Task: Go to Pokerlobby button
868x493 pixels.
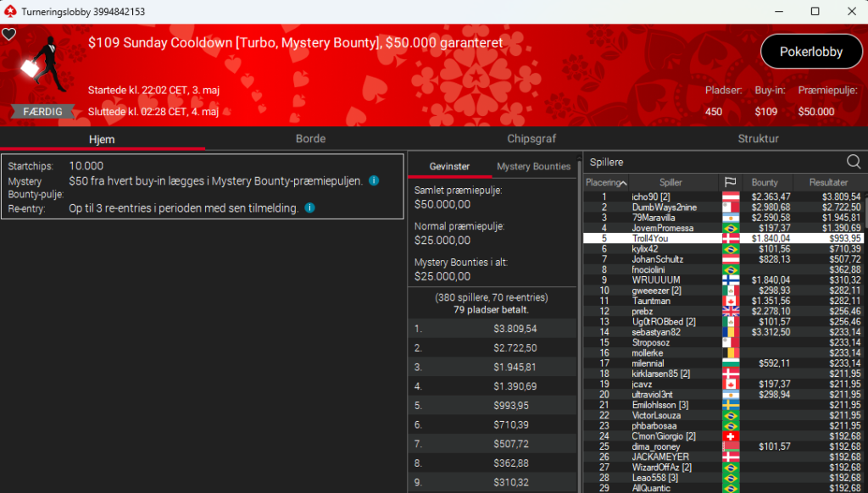Action: click(811, 52)
